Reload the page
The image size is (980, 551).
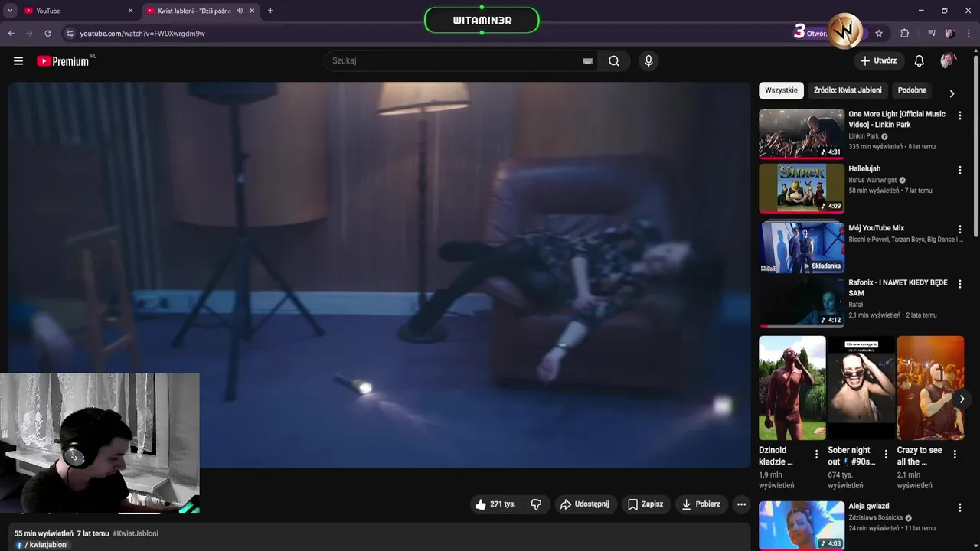(47, 34)
